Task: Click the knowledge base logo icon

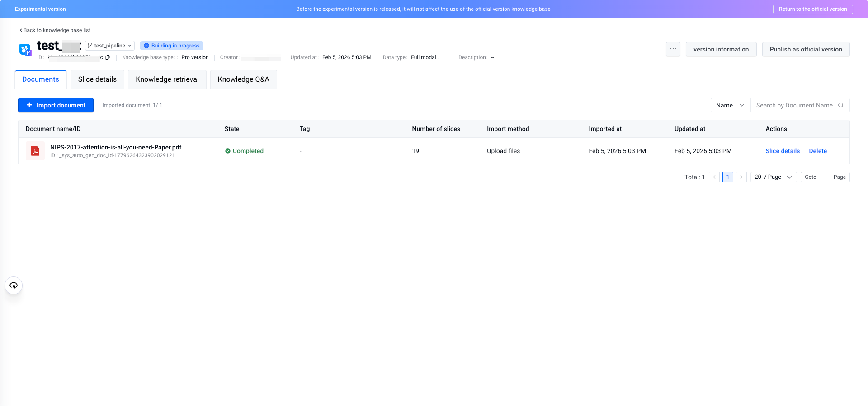Action: tap(25, 49)
